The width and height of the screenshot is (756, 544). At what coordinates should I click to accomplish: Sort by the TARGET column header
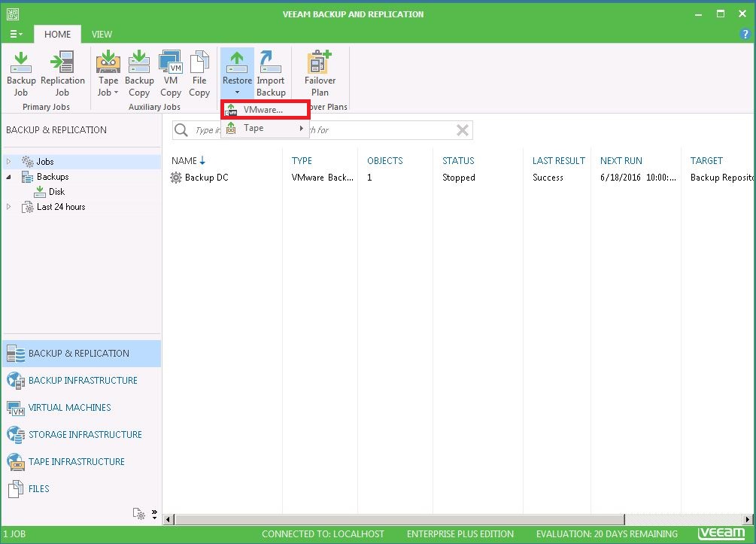point(706,160)
